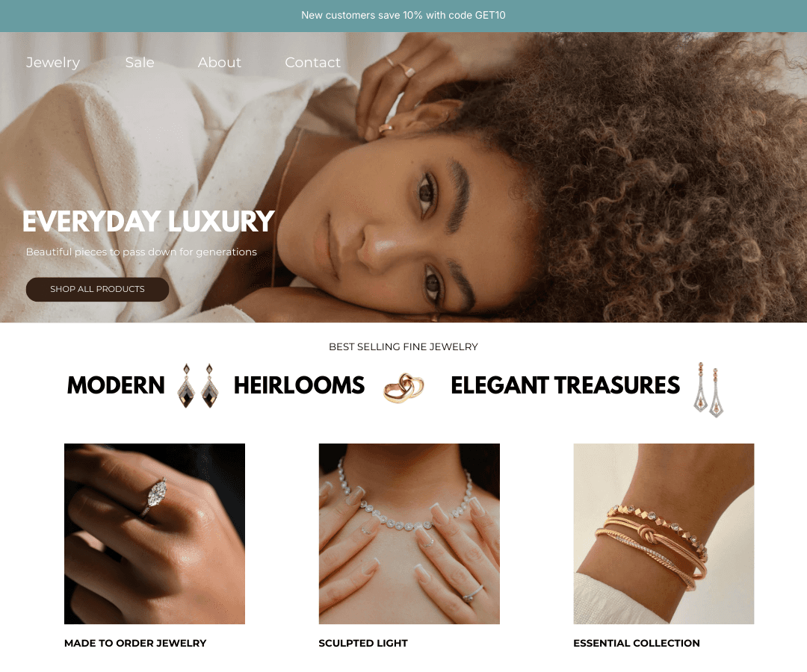Click the Heirlooms heading text
Image resolution: width=807 pixels, height=672 pixels.
299,385
